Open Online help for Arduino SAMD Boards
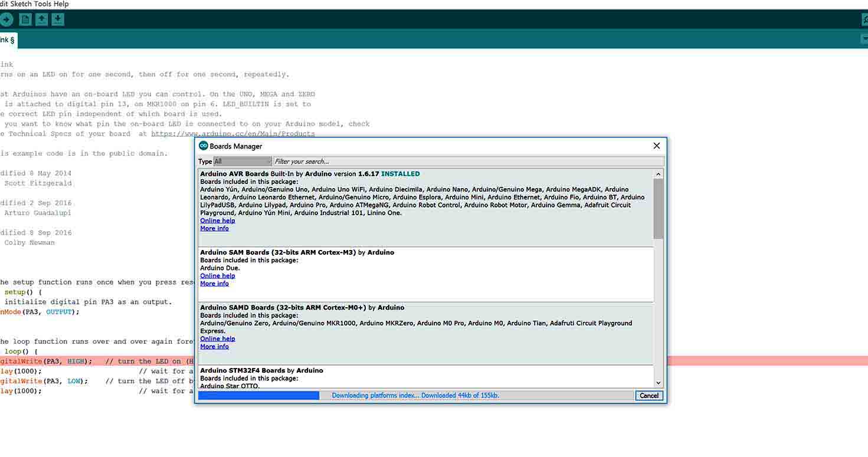The width and height of the screenshot is (868, 457). (x=217, y=338)
